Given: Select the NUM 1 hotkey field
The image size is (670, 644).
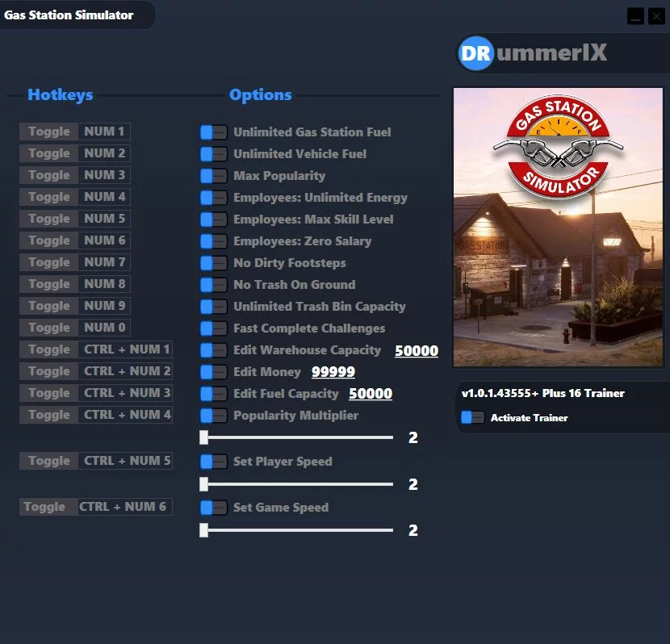Looking at the screenshot, I should 104,132.
